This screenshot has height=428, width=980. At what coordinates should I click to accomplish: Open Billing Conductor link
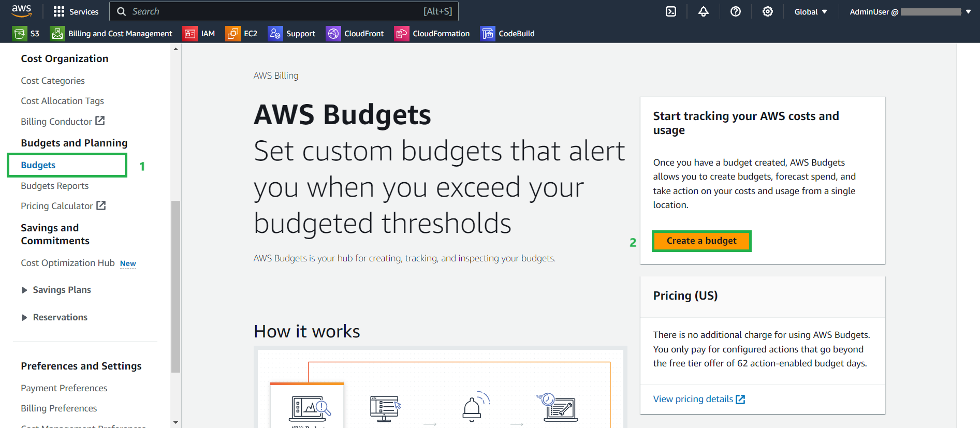tap(56, 122)
